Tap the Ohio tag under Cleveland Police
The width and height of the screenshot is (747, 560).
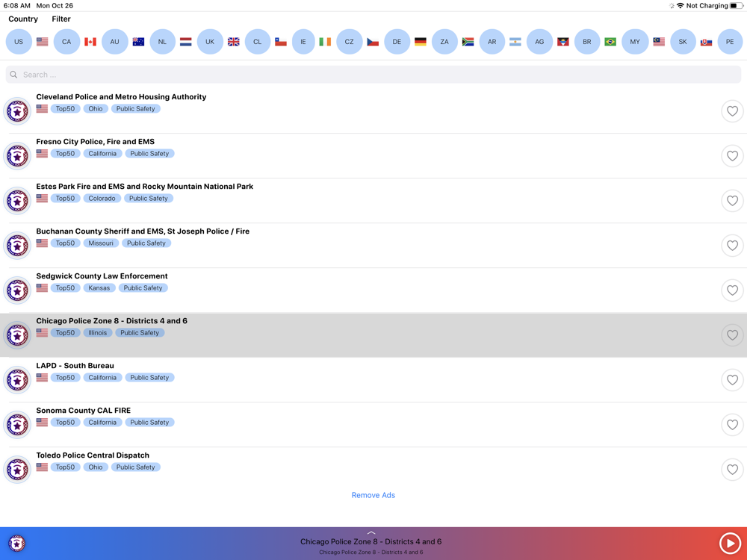point(96,108)
